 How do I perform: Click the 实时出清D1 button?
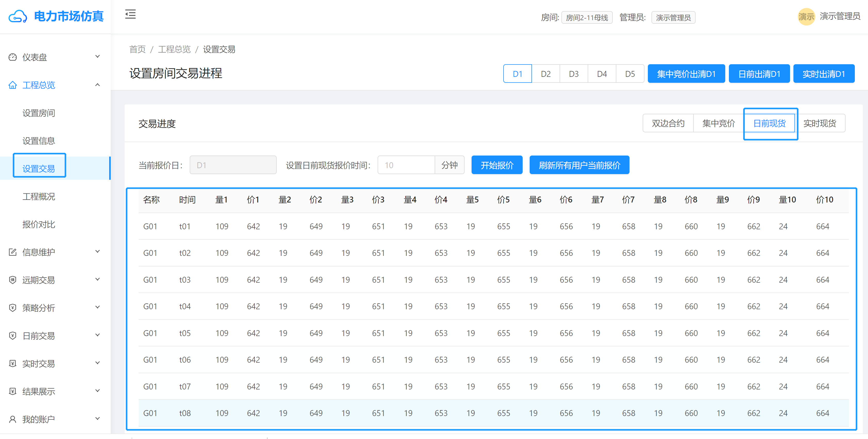point(824,74)
